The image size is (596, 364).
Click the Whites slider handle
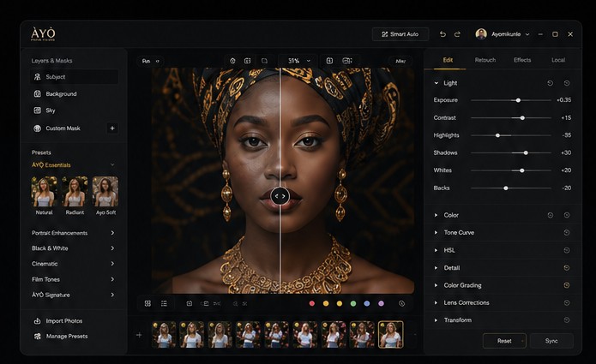pos(522,170)
